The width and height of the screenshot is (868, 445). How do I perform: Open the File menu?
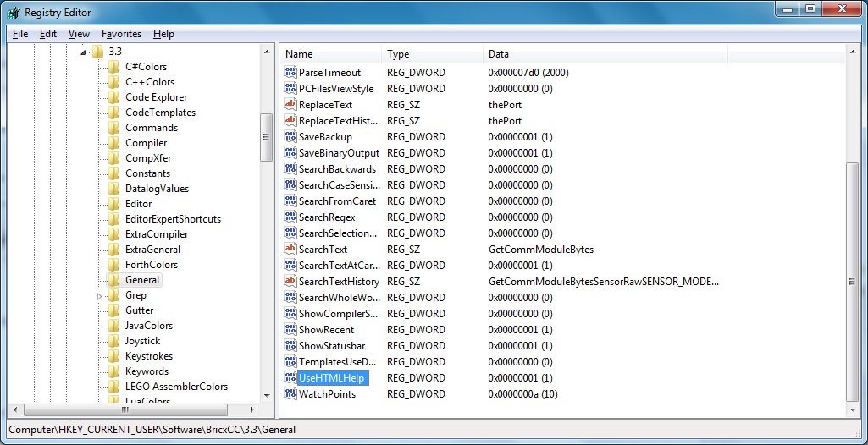click(20, 34)
